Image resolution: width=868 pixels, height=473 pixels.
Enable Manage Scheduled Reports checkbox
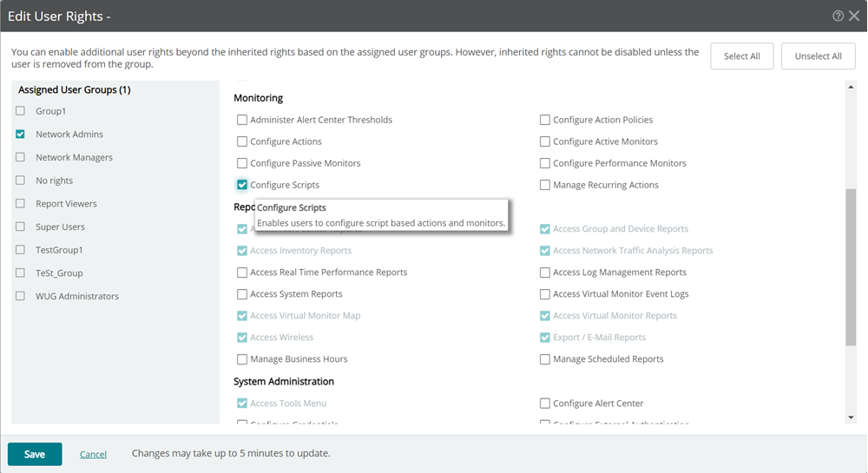(545, 359)
